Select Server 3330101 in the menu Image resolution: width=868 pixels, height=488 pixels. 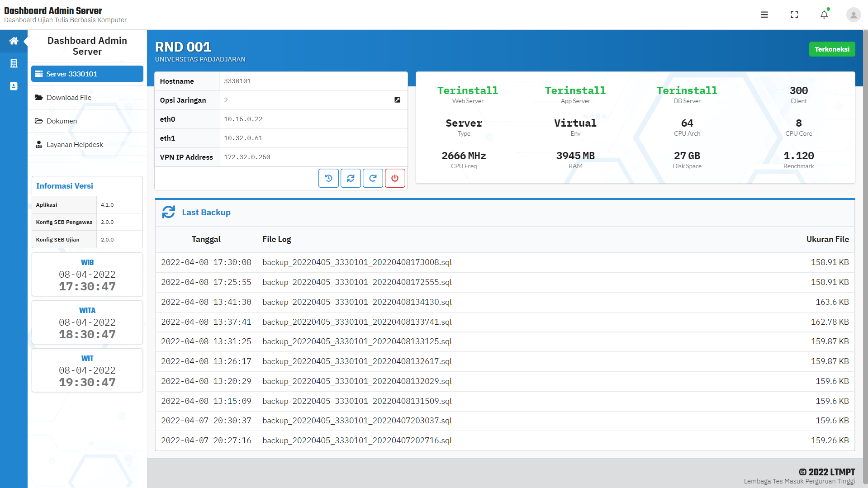pos(87,74)
